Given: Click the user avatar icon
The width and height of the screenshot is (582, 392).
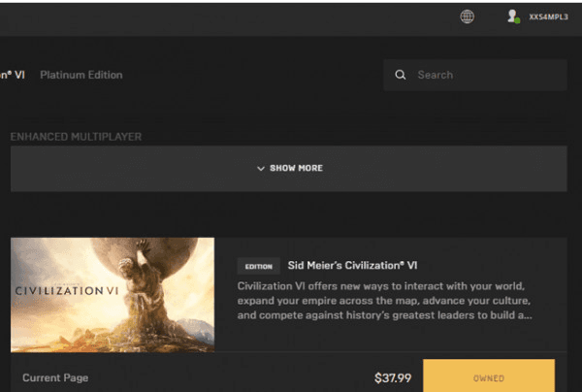Looking at the screenshot, I should [512, 16].
